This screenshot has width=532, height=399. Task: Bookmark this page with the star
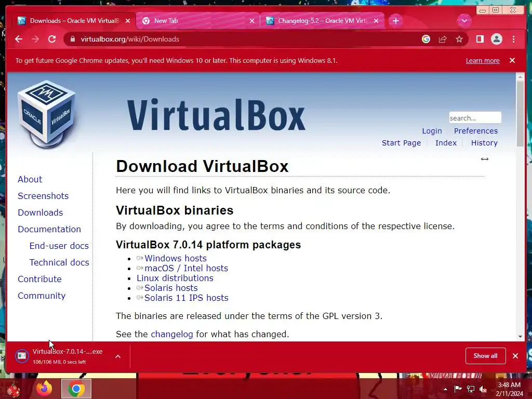(x=459, y=39)
